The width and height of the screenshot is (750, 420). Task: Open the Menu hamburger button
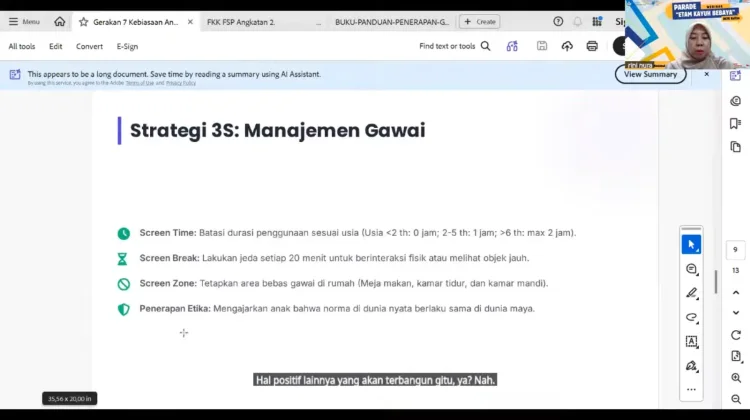pyautogui.click(x=24, y=22)
